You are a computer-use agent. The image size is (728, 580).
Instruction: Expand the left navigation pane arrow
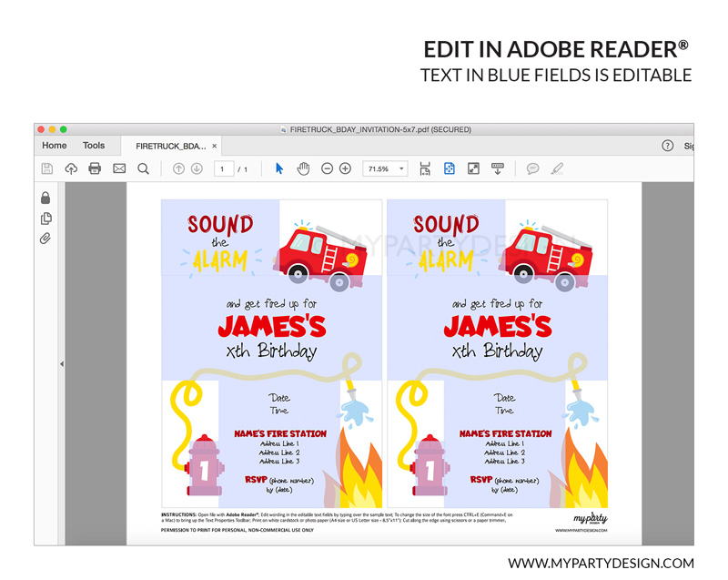pos(62,364)
